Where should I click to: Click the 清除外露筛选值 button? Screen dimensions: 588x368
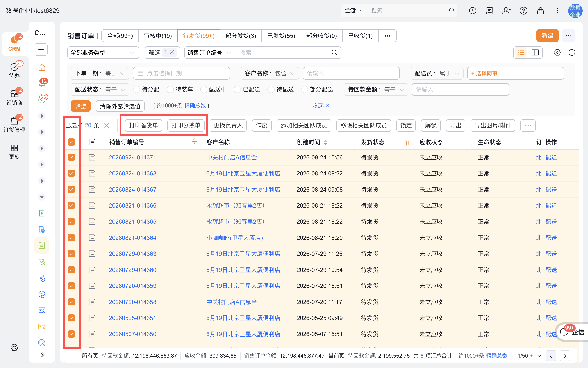pyautogui.click(x=120, y=106)
